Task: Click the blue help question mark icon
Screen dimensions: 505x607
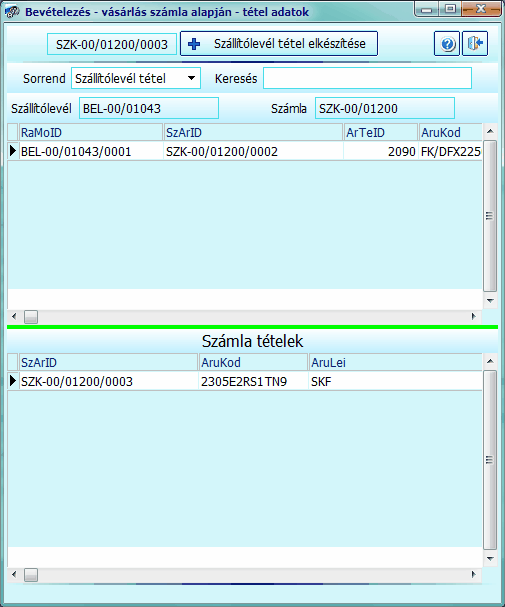Action: point(447,44)
